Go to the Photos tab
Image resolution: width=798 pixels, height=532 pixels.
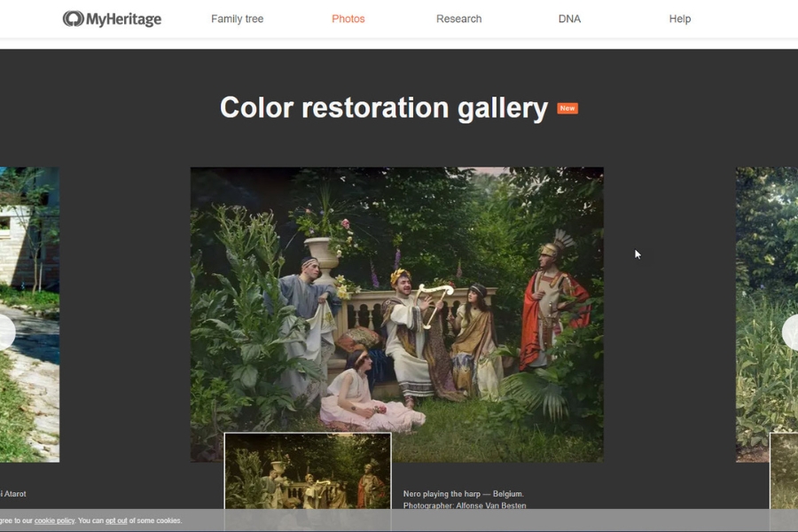(x=348, y=19)
